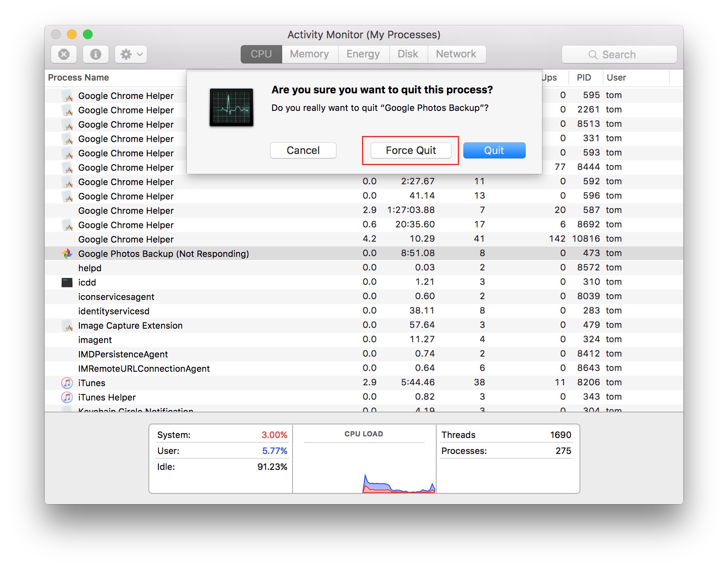The width and height of the screenshot is (728, 568).
Task: Click the Search field
Action: (x=618, y=54)
